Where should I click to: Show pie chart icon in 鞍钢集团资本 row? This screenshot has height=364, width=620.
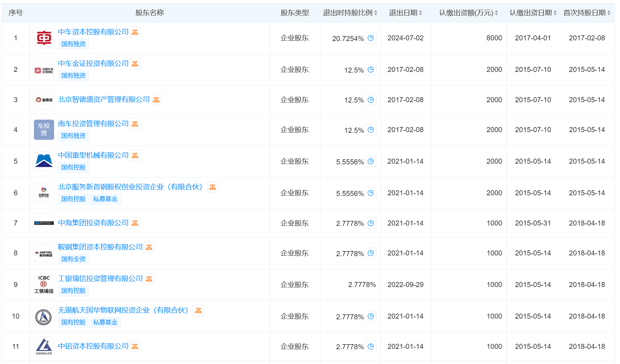tap(371, 253)
